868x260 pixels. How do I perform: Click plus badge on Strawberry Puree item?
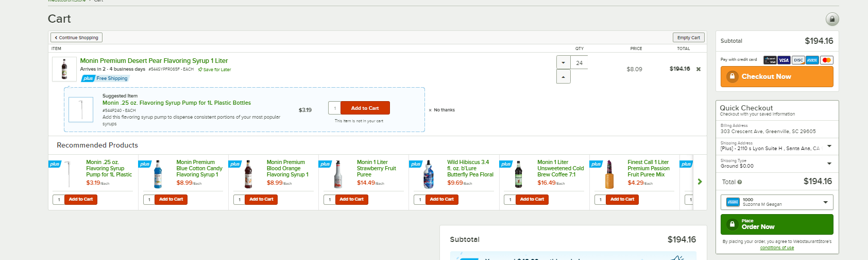[325, 164]
